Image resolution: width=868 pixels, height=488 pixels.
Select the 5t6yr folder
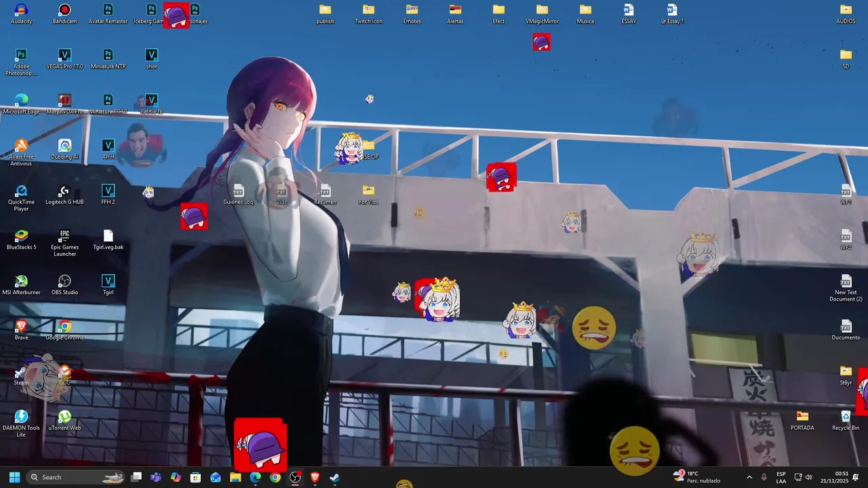[846, 375]
